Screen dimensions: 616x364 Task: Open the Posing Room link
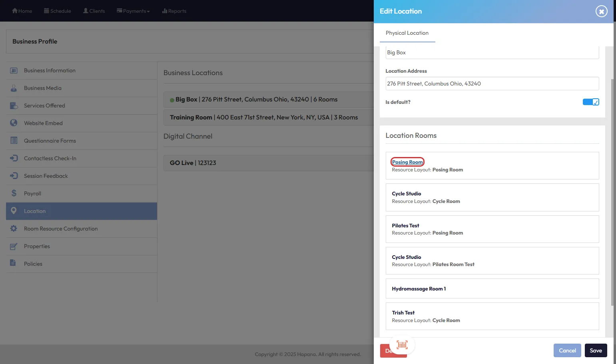pyautogui.click(x=407, y=162)
